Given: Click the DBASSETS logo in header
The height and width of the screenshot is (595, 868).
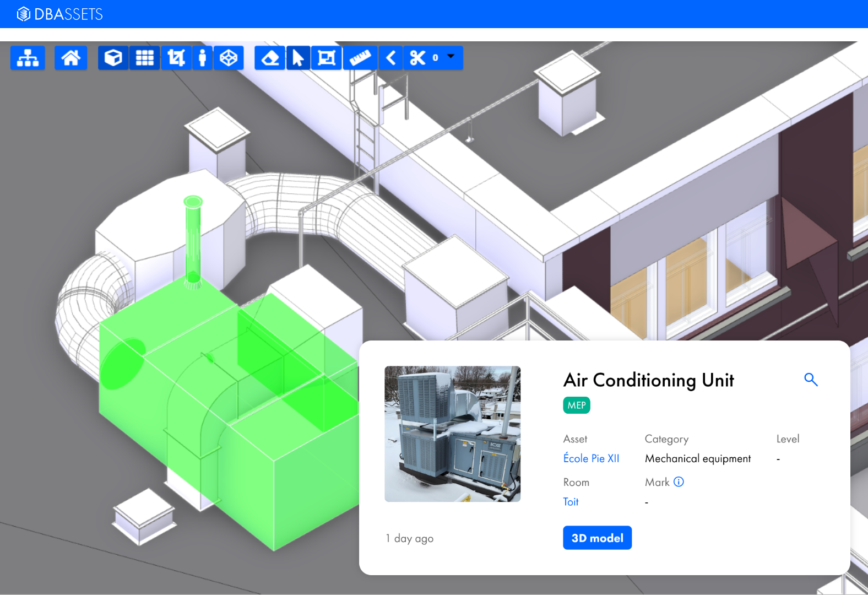Looking at the screenshot, I should click(x=60, y=14).
